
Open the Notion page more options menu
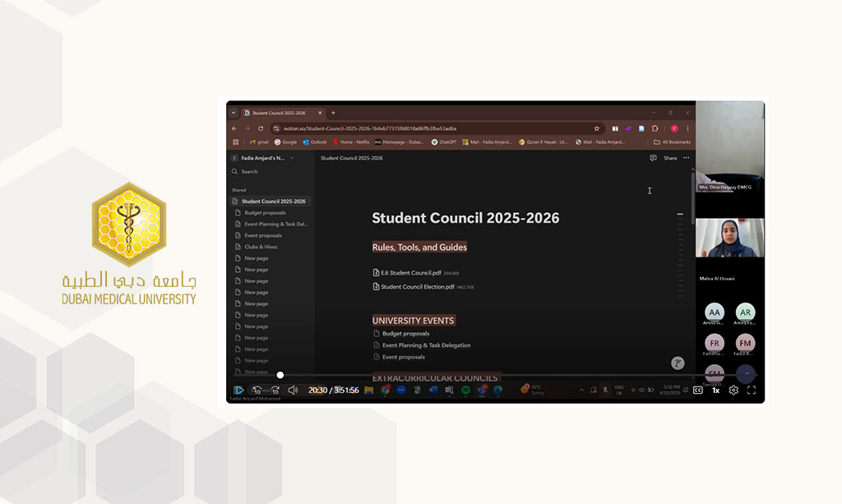point(687,158)
